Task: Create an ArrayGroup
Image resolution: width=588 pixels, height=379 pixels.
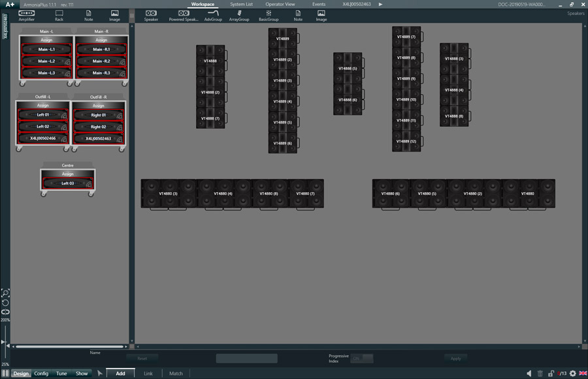Action: coord(239,16)
